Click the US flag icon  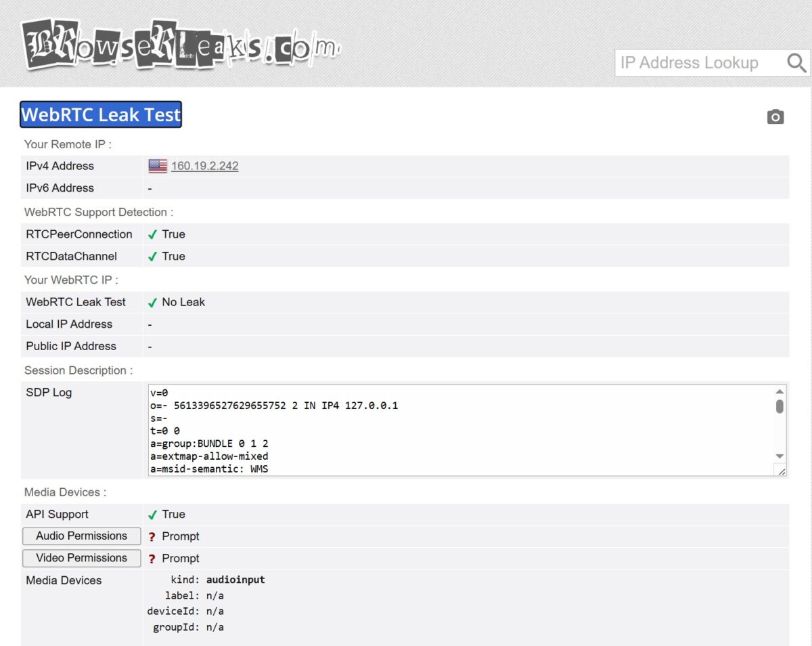pyautogui.click(x=158, y=166)
